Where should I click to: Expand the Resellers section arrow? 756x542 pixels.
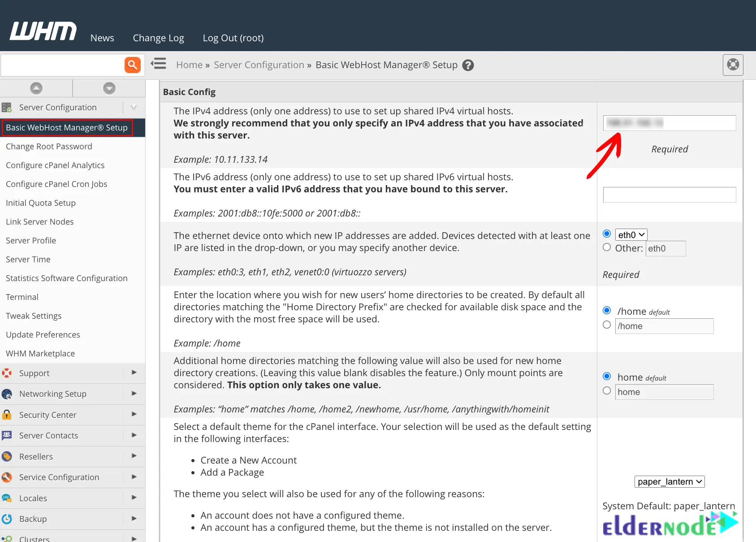pos(134,456)
